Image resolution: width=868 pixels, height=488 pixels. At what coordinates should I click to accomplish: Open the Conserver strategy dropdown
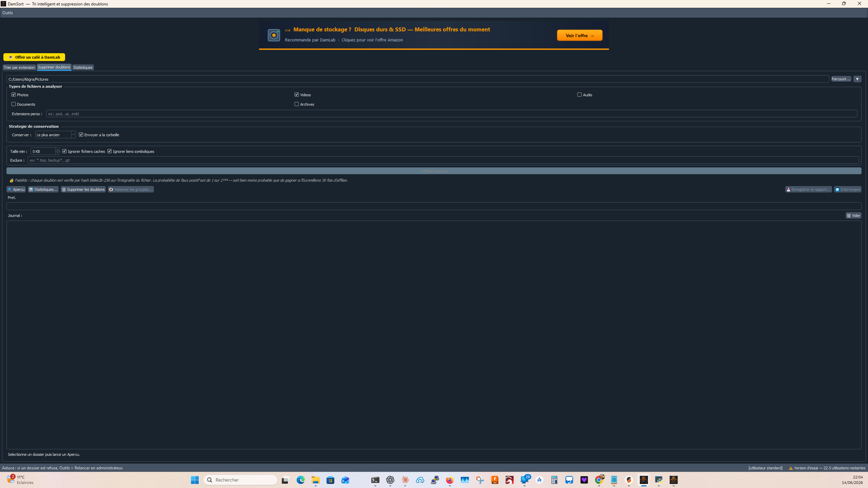coord(55,135)
